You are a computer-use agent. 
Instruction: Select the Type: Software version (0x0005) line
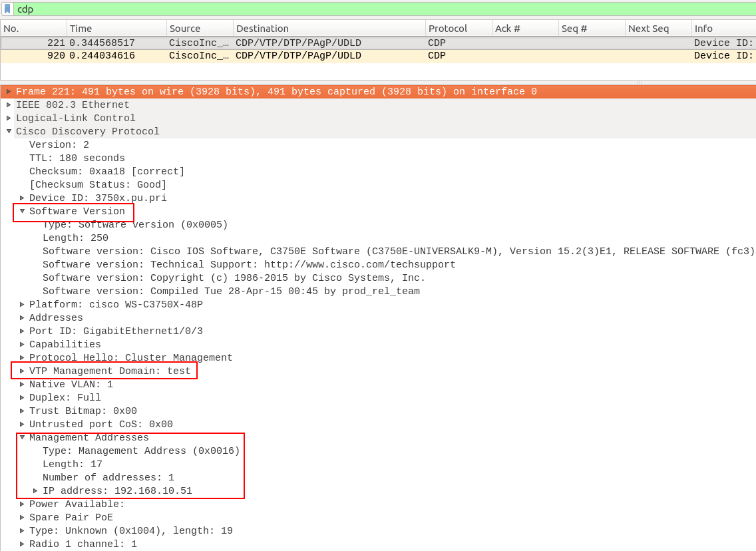pos(135,225)
